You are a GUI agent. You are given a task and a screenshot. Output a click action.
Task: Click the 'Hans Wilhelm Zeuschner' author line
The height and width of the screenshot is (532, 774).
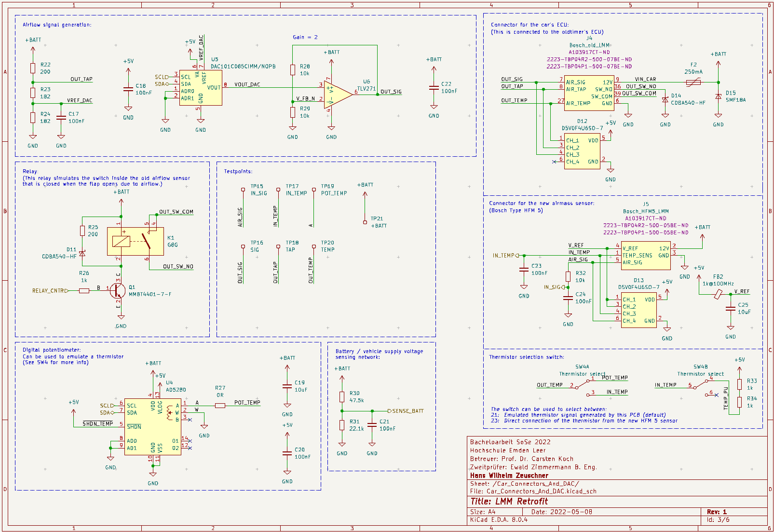click(x=509, y=476)
